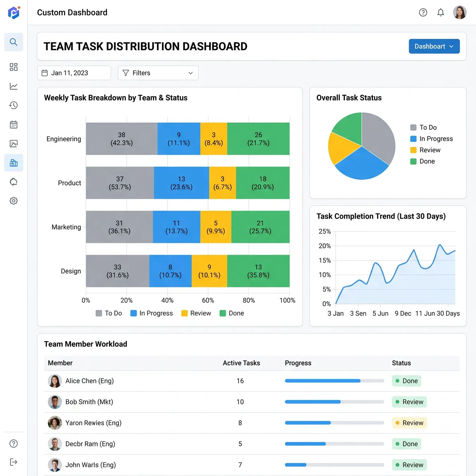Click Alice Chen's avatar photo
Image resolution: width=476 pixels, height=476 pixels.
[55, 381]
